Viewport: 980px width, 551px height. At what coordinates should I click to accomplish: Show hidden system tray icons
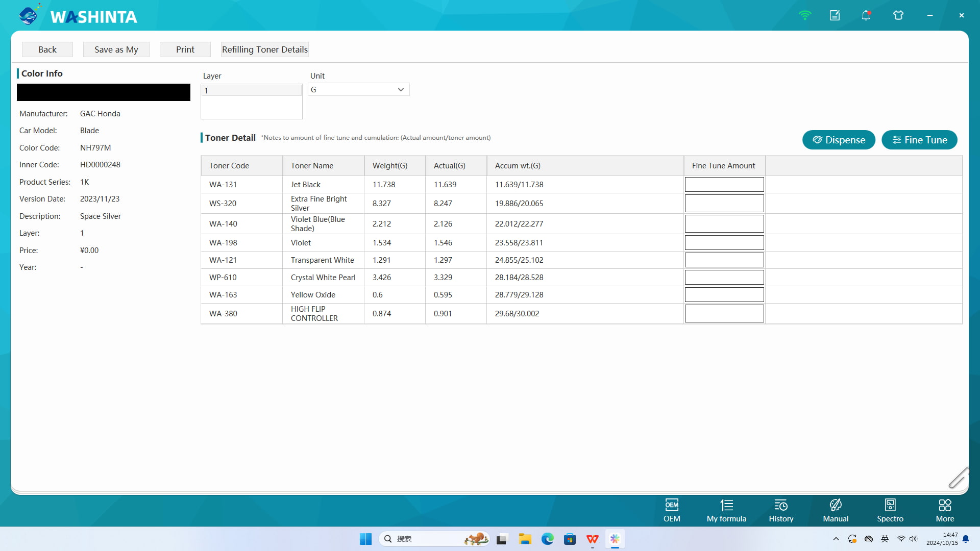point(836,539)
